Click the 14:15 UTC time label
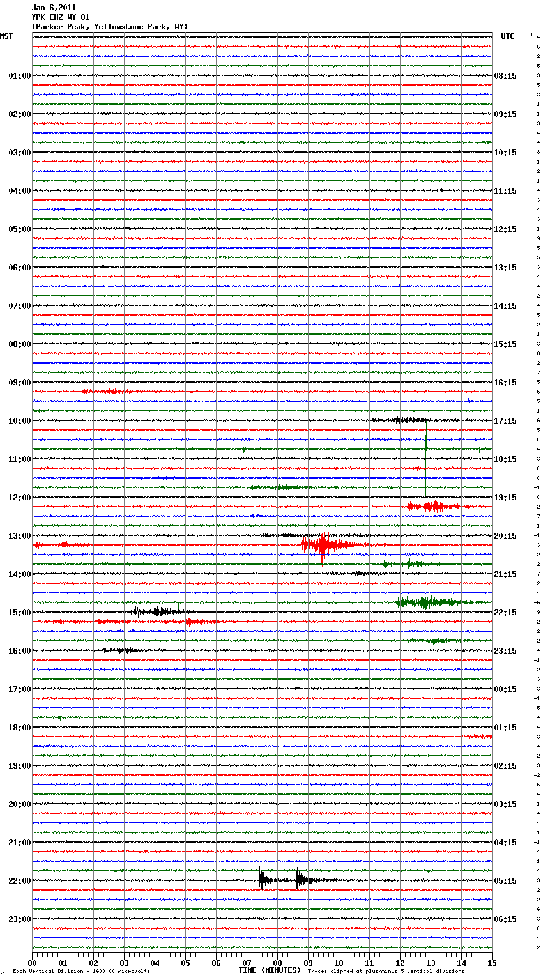This screenshot has width=543, height=980. [x=505, y=306]
